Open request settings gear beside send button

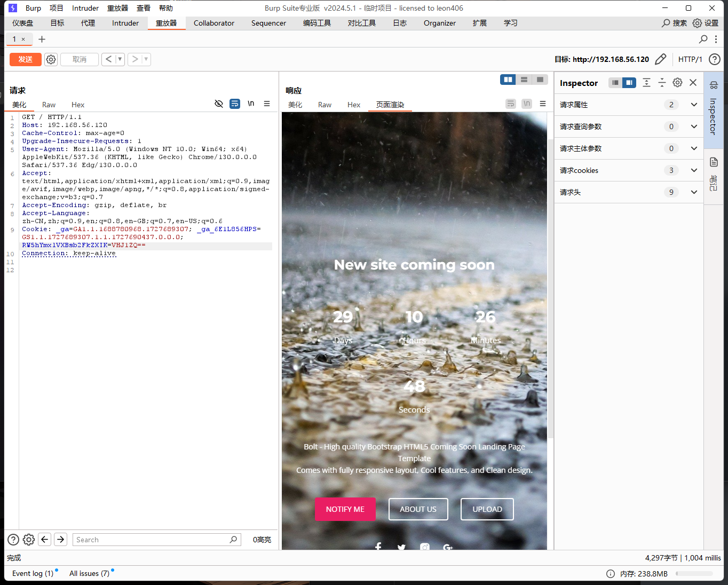click(x=51, y=59)
